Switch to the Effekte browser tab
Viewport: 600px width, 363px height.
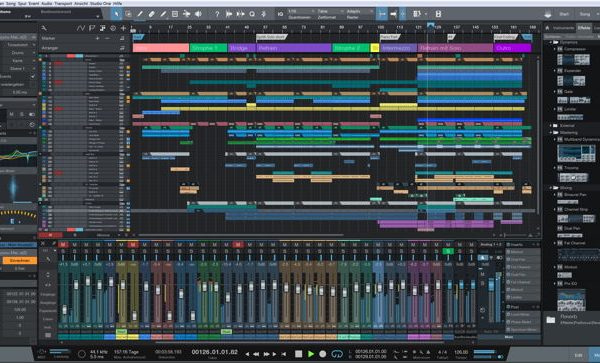click(584, 28)
